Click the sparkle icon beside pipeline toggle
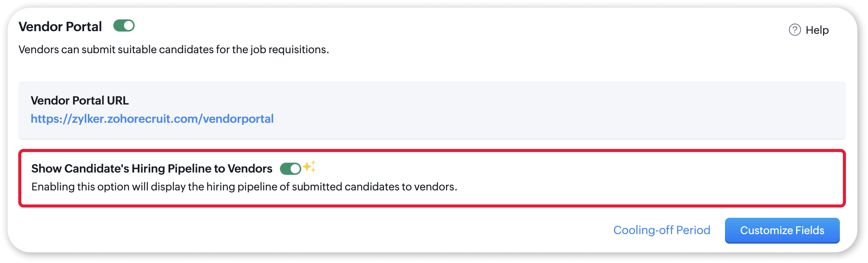Screen dimensions: 868x263 tap(309, 166)
